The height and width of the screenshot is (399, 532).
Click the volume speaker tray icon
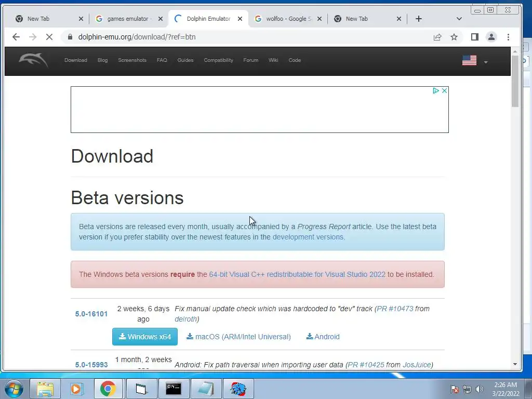click(x=480, y=389)
